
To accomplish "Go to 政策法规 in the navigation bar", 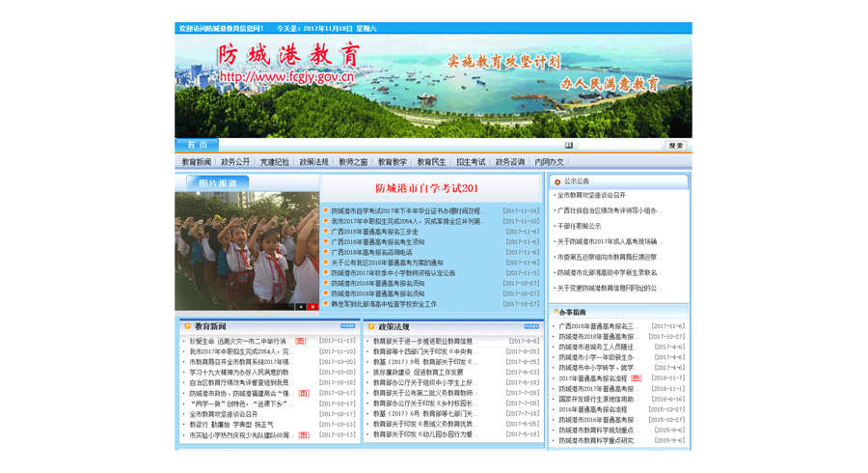I will pos(313,162).
